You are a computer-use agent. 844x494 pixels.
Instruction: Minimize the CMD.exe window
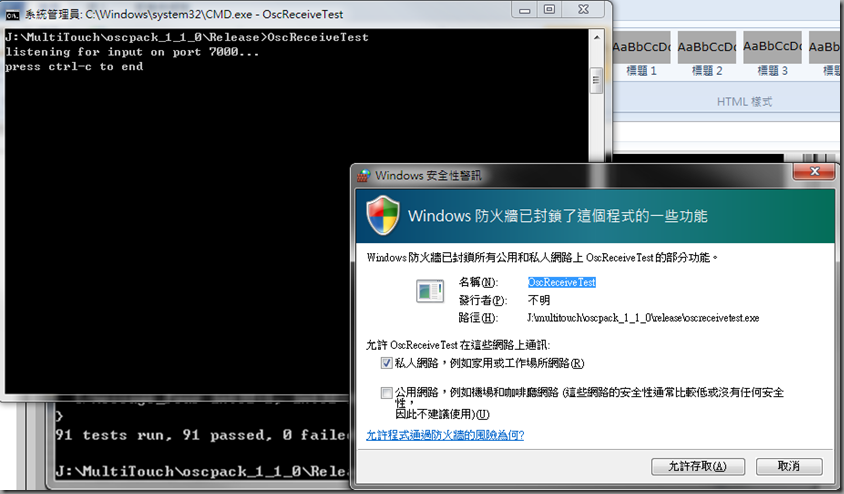(x=524, y=10)
